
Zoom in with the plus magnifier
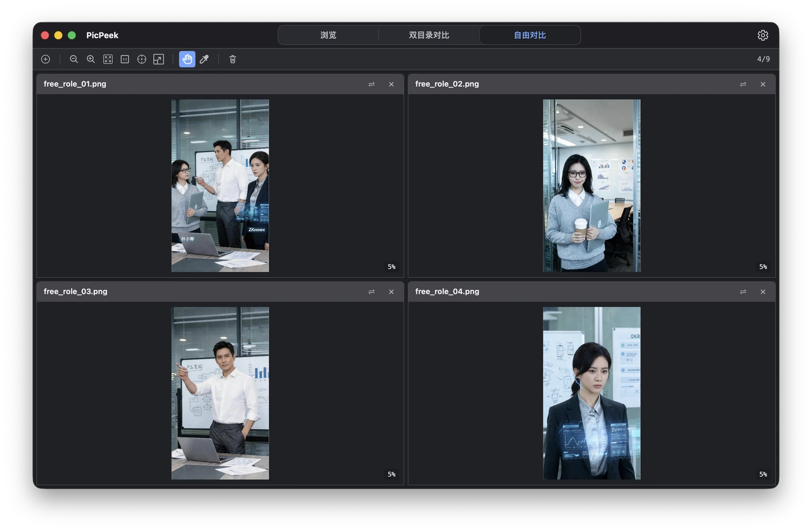91,59
